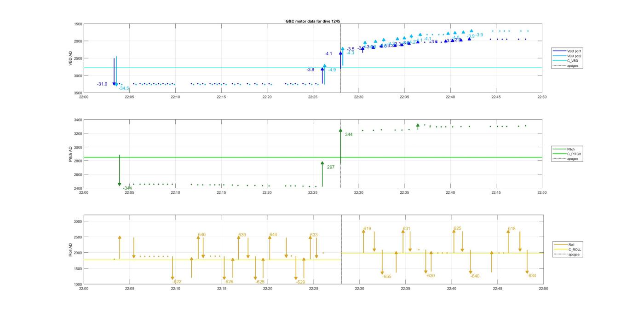Click the "22:50" tick under the VBD plot
The image size is (644, 319).
542,97
